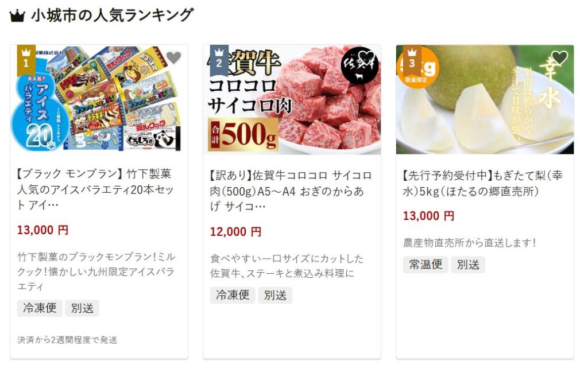Screen dimensions: 588x369
Task: Open the 【ブラック モンブラン】竹下製菓 product title
Action: pyautogui.click(x=95, y=189)
